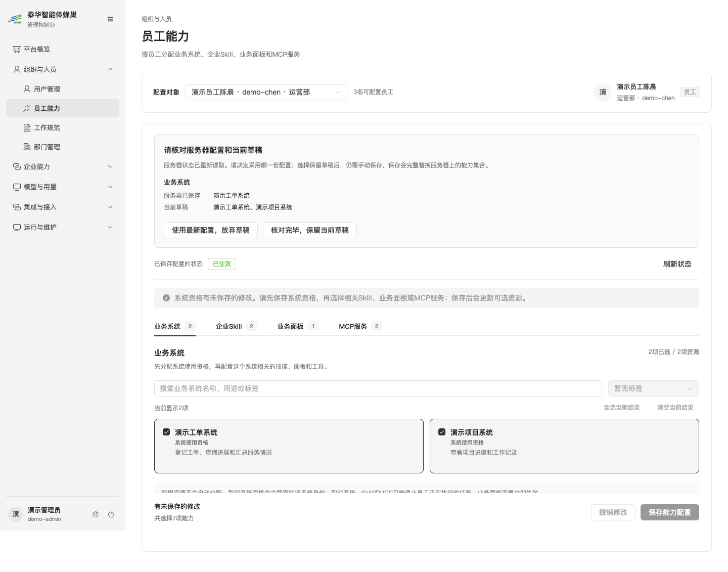Click the 企业能力 icon in the sidebar
728x572 pixels.
17,166
